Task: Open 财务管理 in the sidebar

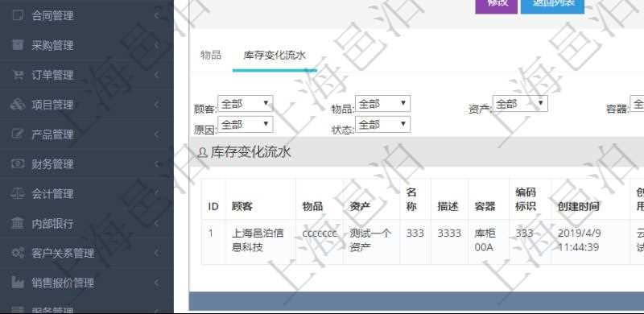Action: [x=87, y=163]
